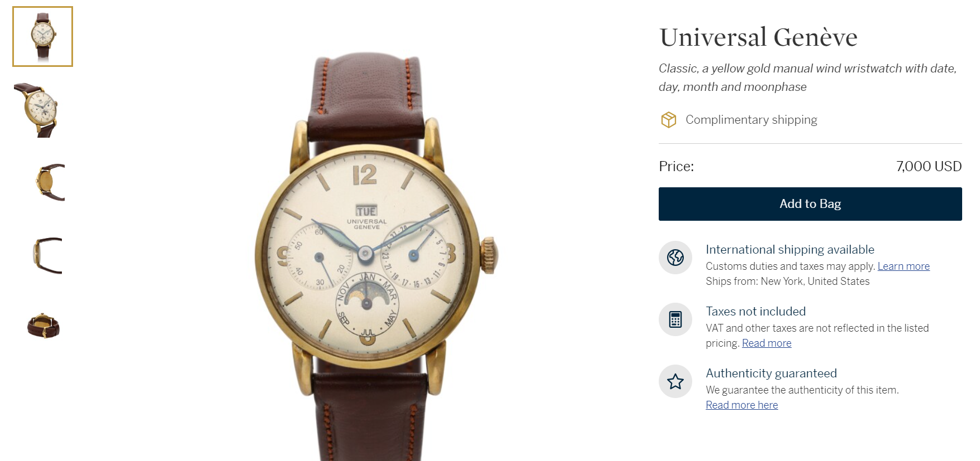
Task: Click the Complimentary shipping text
Action: [x=751, y=120]
